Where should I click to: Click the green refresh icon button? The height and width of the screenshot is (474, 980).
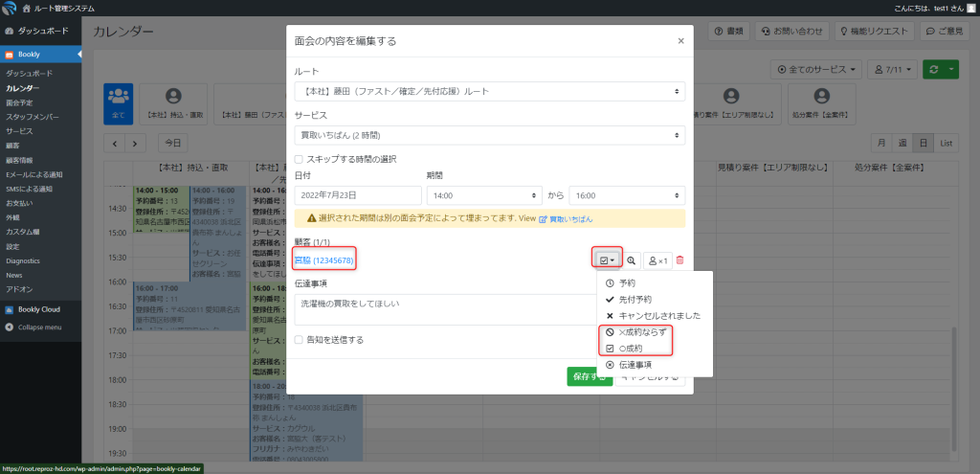[x=931, y=70]
